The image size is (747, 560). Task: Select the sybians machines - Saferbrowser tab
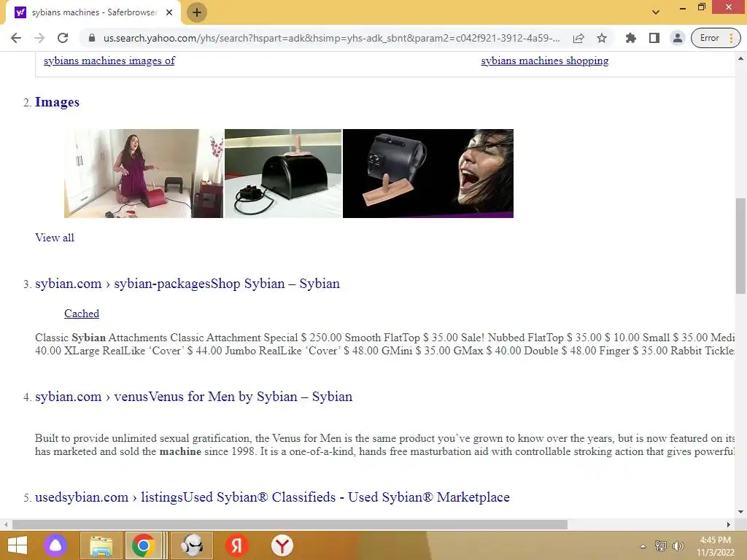click(93, 12)
